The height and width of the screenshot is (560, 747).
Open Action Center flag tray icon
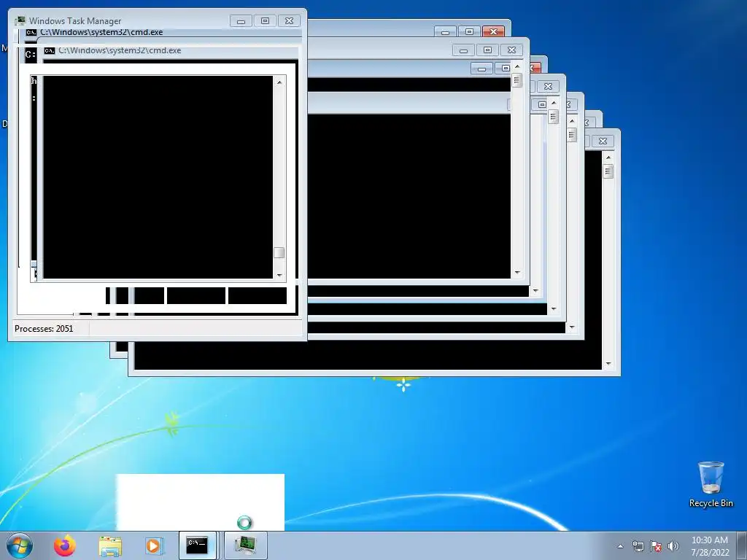656,546
